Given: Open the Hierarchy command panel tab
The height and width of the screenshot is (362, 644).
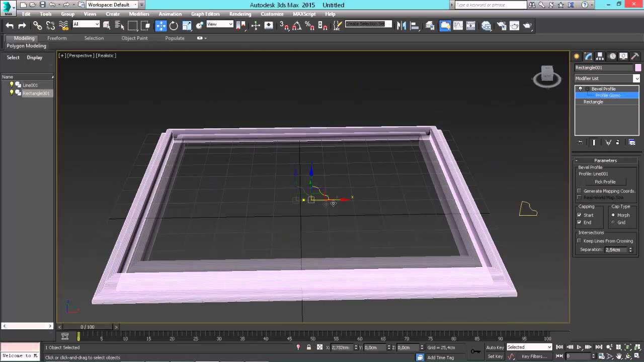Looking at the screenshot, I should coord(600,56).
